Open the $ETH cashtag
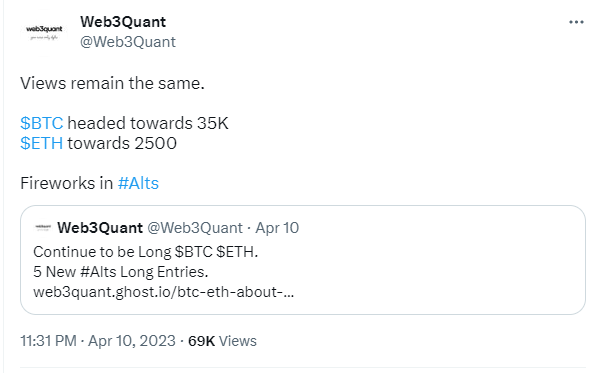This screenshot has height=373, width=600. click(42, 143)
